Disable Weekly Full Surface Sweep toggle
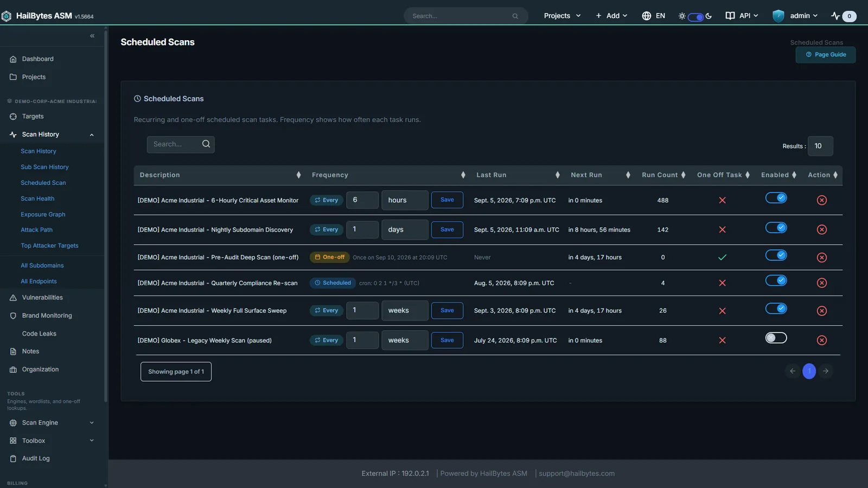 click(x=776, y=309)
